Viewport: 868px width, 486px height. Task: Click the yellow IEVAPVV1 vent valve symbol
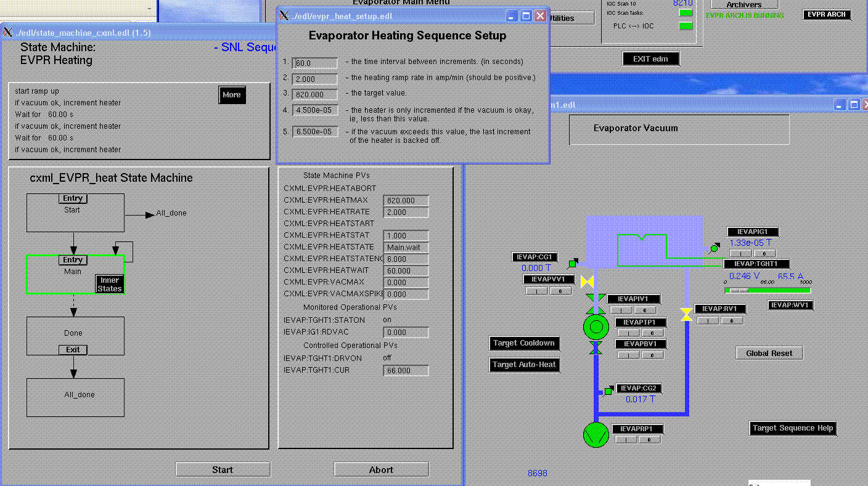[x=587, y=282]
